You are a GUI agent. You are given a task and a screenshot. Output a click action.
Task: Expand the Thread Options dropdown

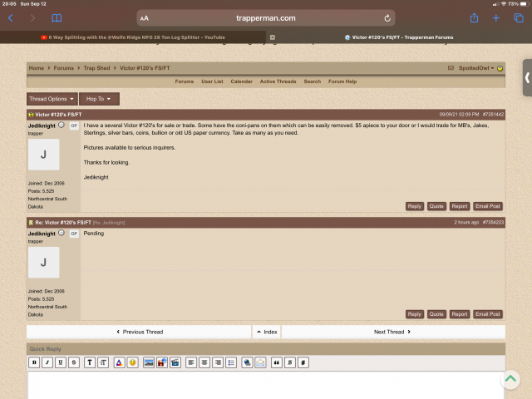point(52,99)
